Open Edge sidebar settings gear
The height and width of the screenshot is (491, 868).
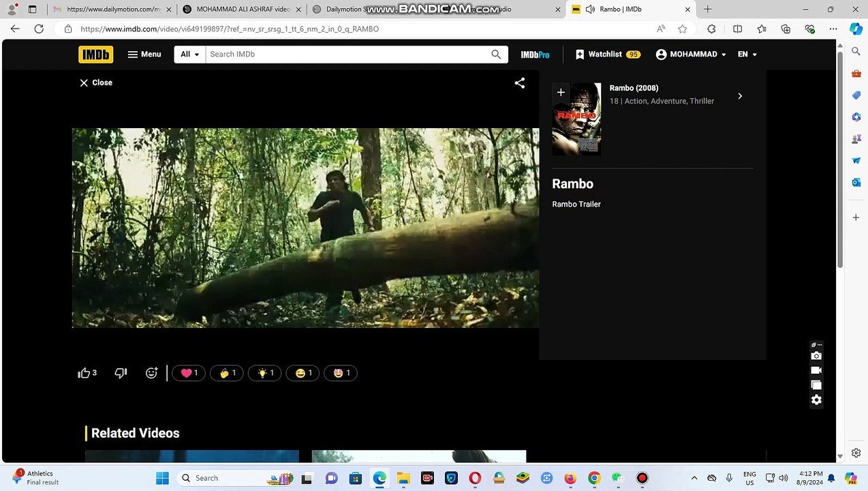pos(856,453)
